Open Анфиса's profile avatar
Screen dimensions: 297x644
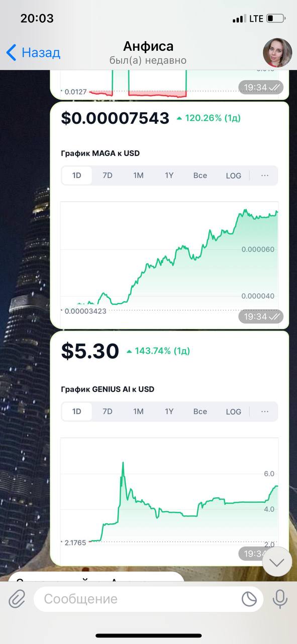(x=277, y=52)
